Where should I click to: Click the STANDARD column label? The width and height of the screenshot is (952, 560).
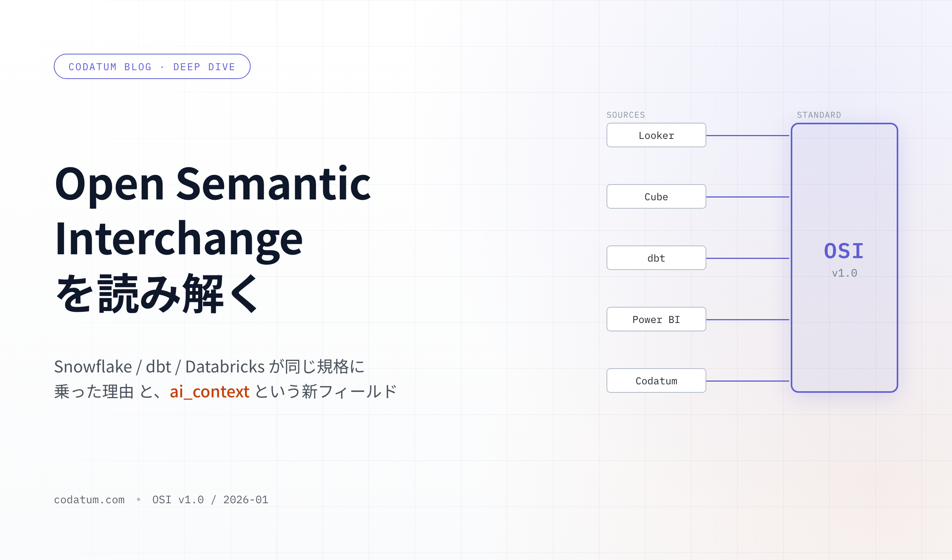819,115
